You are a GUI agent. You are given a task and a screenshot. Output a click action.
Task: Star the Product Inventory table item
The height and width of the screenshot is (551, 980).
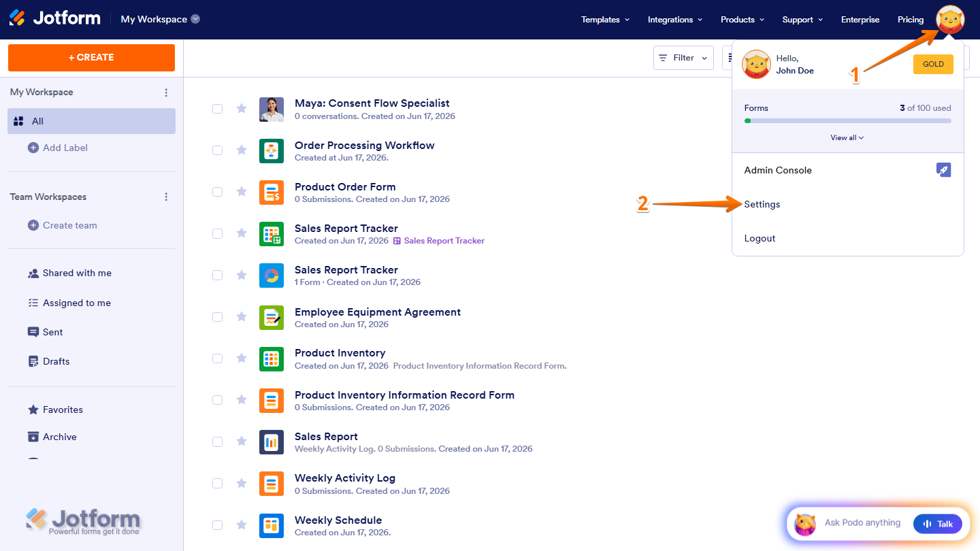pyautogui.click(x=241, y=358)
